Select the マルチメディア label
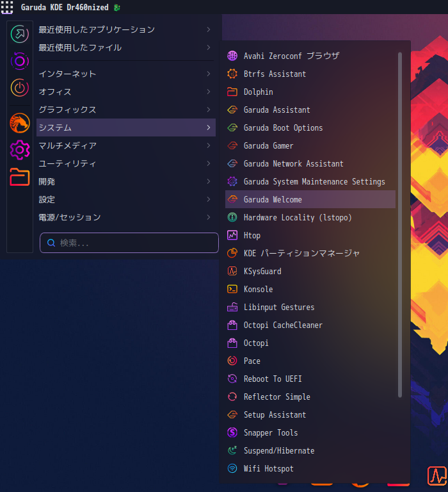 (x=67, y=145)
